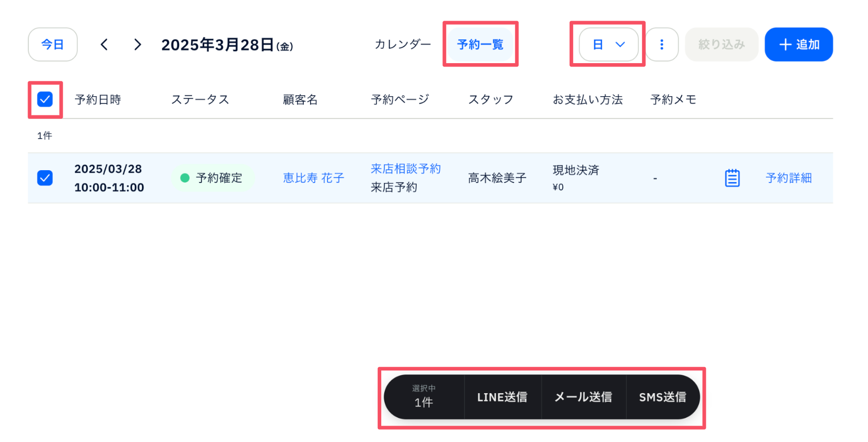Go to the next day arrow

(x=138, y=45)
